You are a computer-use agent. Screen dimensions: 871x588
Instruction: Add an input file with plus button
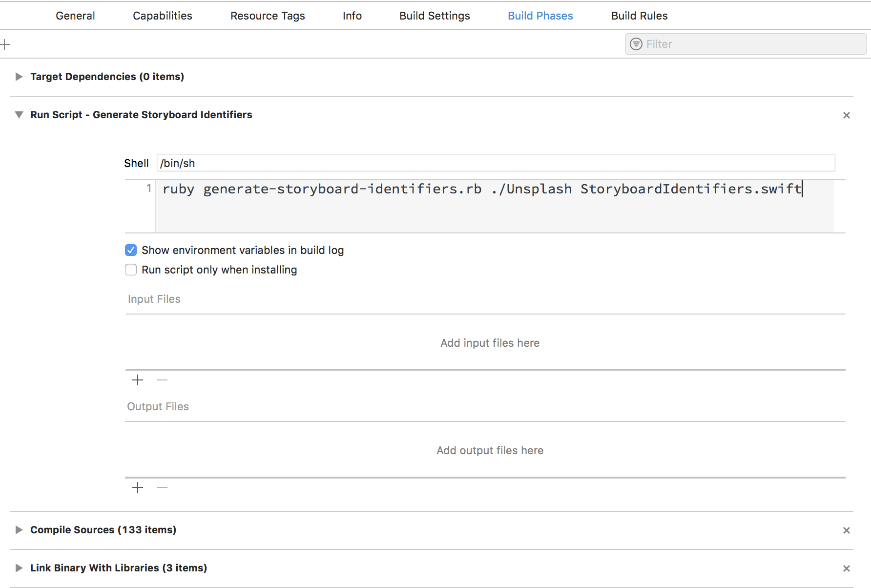(x=138, y=380)
